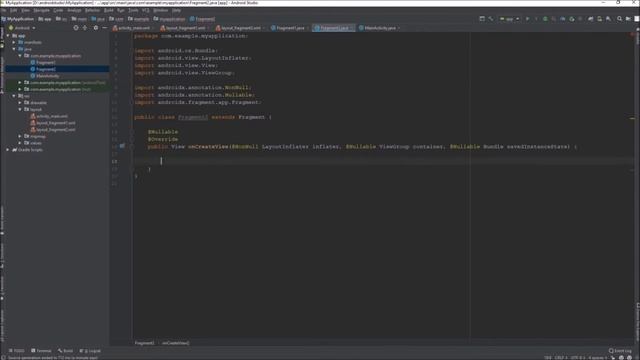Open the app run configuration dropdown
Screen dimensions: 640x360
tap(509, 19)
